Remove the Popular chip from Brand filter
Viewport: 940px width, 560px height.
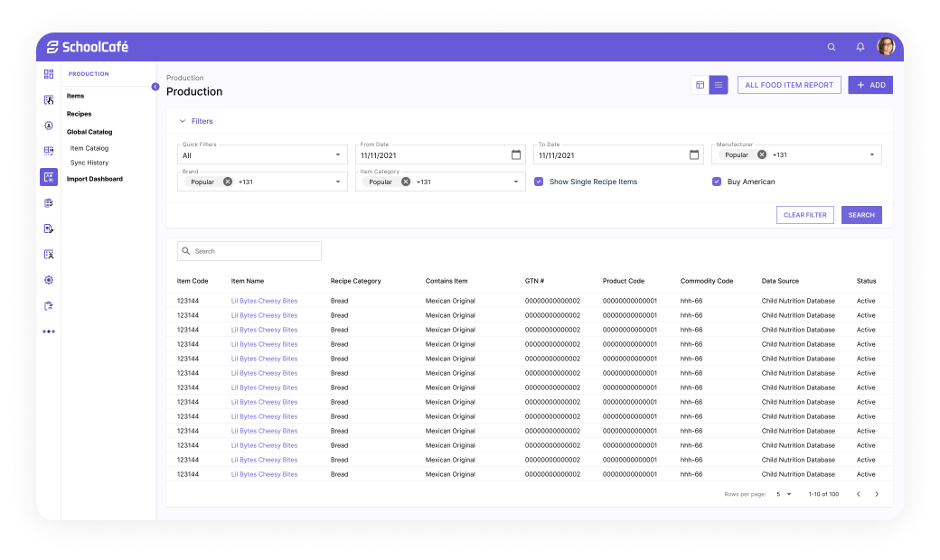pyautogui.click(x=228, y=182)
